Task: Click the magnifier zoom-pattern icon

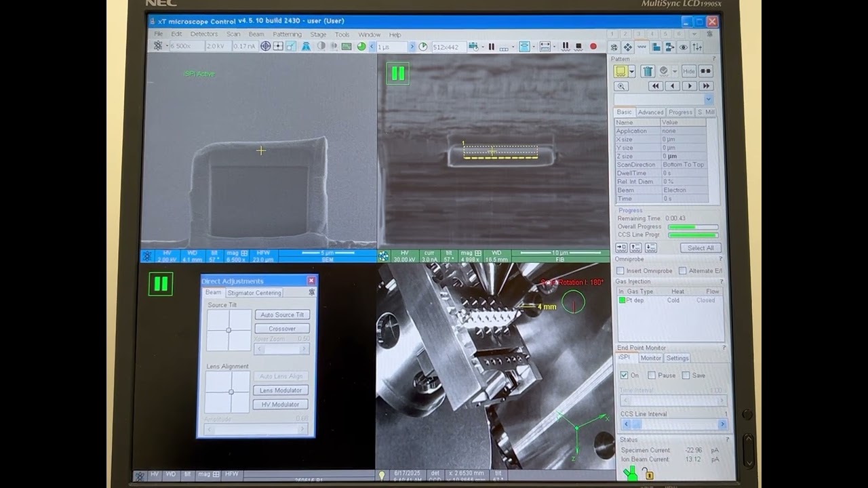Action: pos(621,86)
